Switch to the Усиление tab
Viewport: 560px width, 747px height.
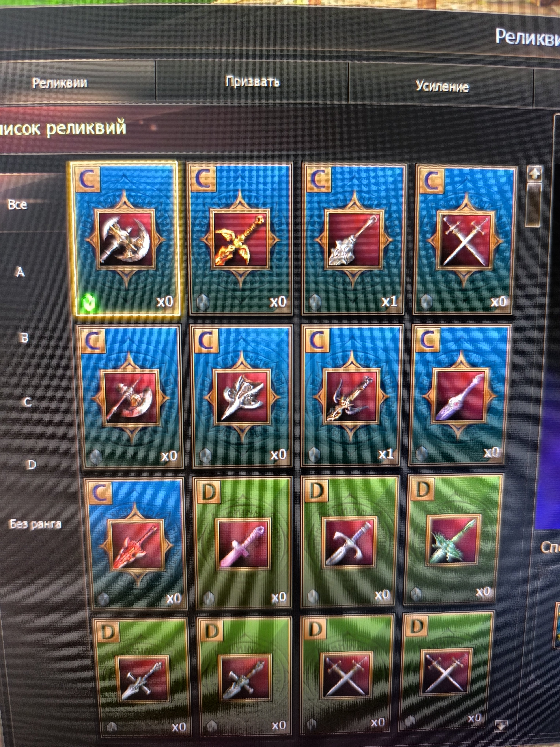click(x=442, y=86)
